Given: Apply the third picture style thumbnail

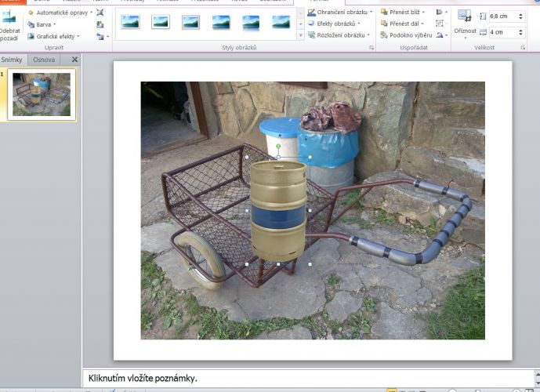Looking at the screenshot, I should (x=190, y=22).
